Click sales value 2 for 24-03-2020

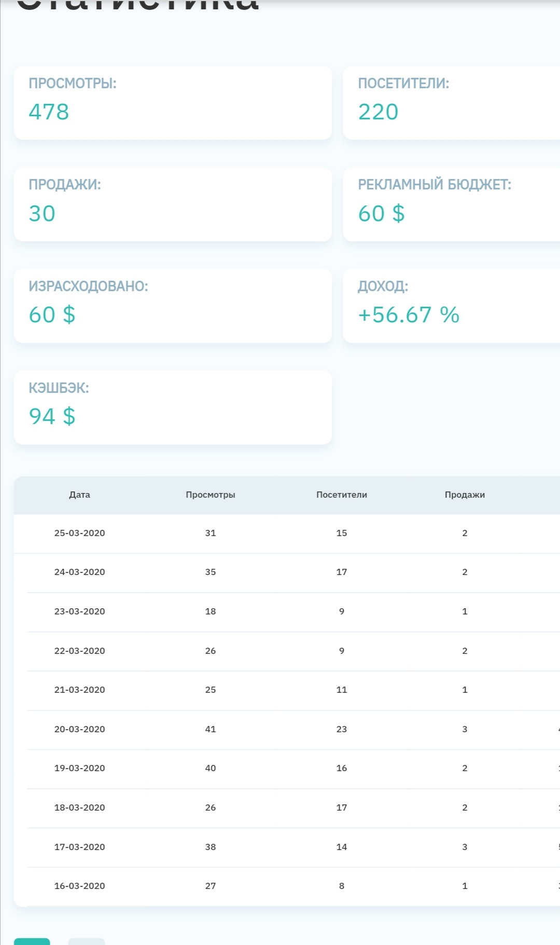click(465, 572)
